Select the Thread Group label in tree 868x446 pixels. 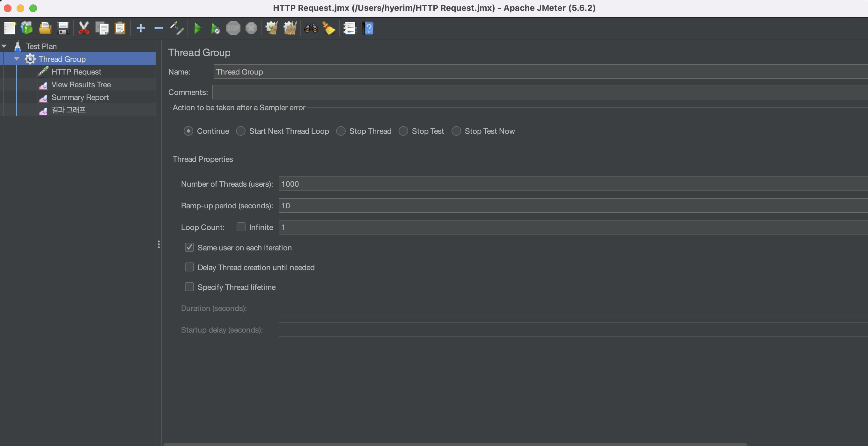pyautogui.click(x=62, y=59)
